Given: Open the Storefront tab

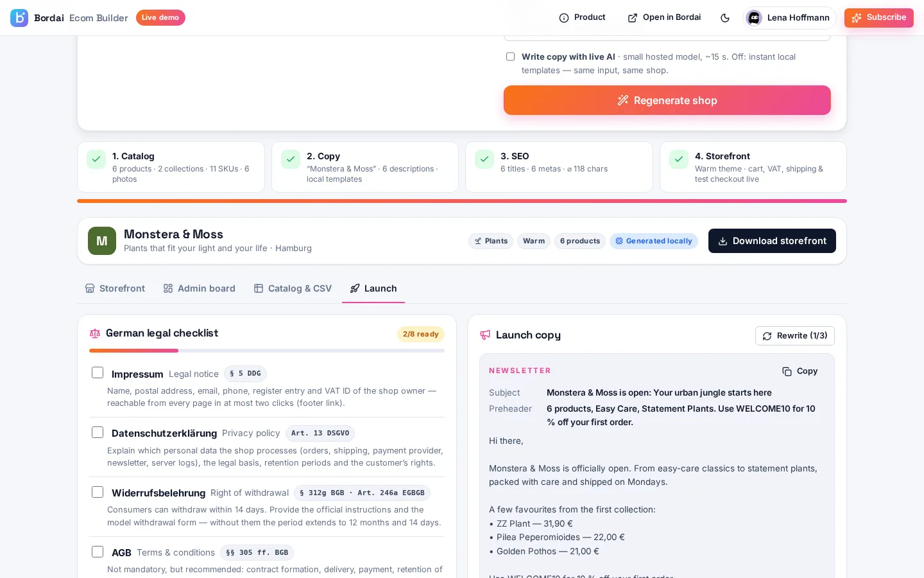Looking at the screenshot, I should (x=116, y=288).
